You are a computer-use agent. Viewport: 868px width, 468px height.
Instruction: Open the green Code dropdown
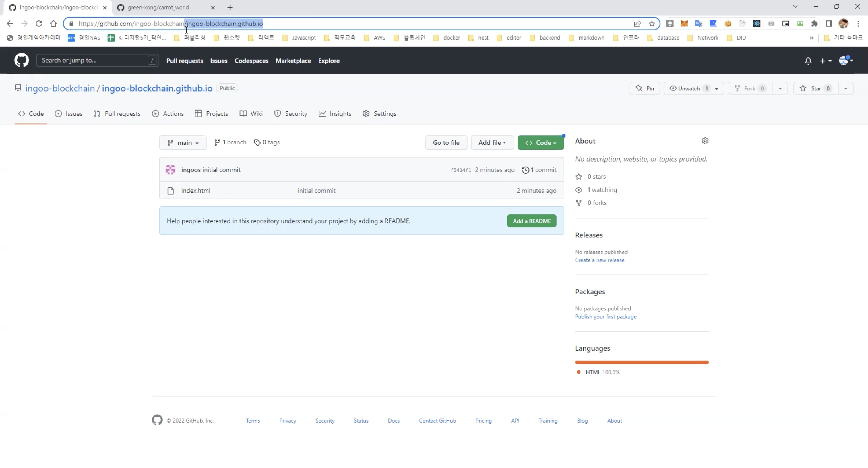pos(540,143)
